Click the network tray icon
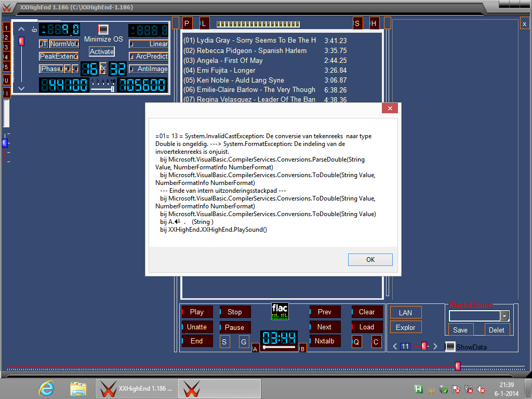Screen dimensions: 532x399 pyautogui.click(x=469, y=389)
